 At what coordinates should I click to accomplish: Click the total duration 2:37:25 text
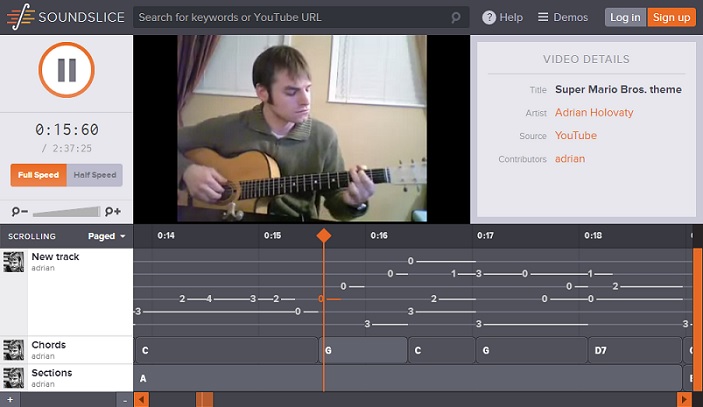coord(72,148)
